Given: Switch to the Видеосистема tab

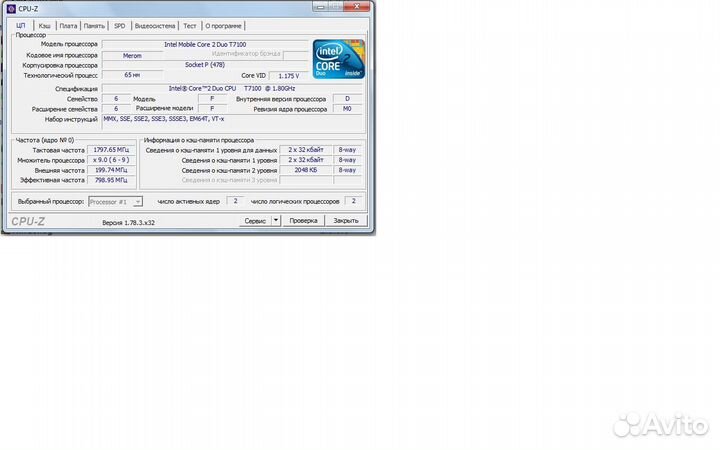Looking at the screenshot, I should [x=155, y=26].
